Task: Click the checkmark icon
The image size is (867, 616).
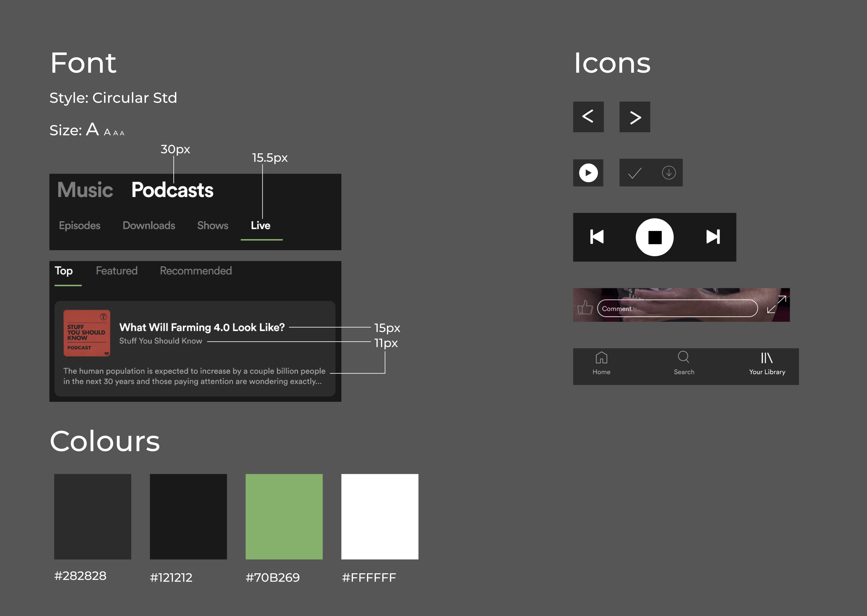Action: (635, 173)
